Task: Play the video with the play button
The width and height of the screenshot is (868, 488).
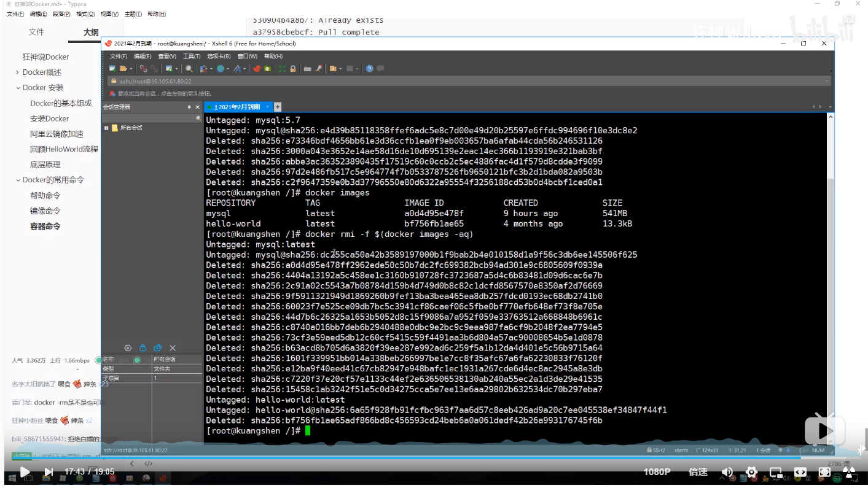Action: coord(25,472)
